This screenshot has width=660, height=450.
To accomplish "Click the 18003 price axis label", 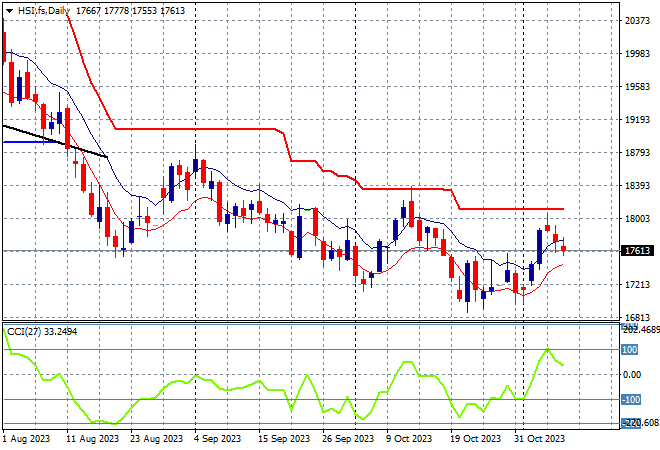I will pyautogui.click(x=637, y=218).
